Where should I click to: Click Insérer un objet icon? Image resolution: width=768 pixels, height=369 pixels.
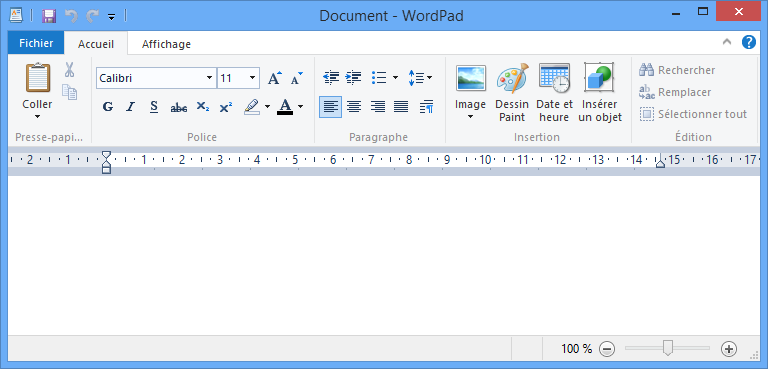[x=600, y=94]
